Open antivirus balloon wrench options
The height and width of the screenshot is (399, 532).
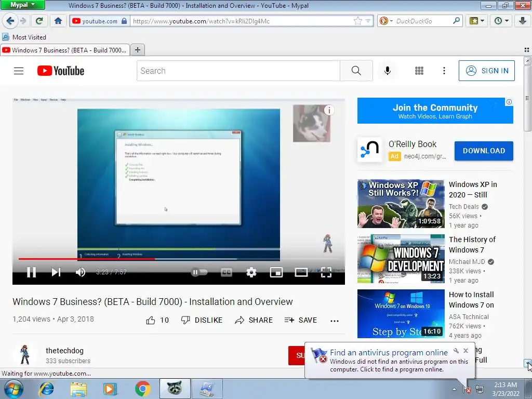pos(456,351)
